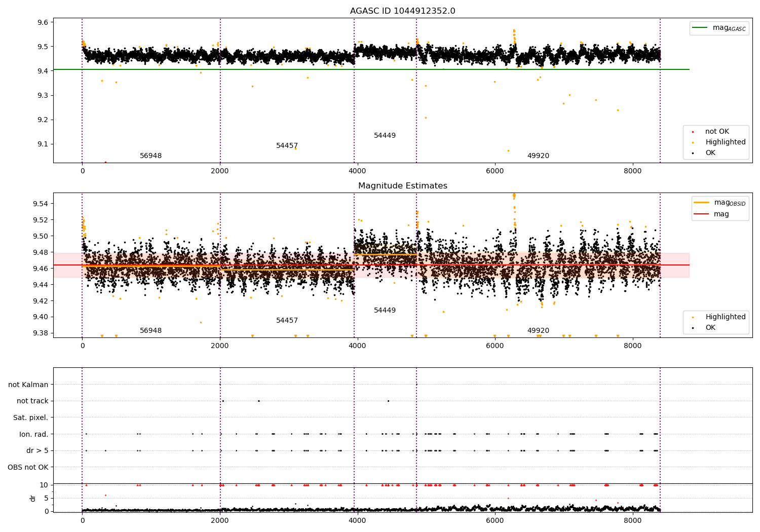The image size is (760, 532).
Task: Click the 'Sat. pixel.' row label
Action: 31,418
